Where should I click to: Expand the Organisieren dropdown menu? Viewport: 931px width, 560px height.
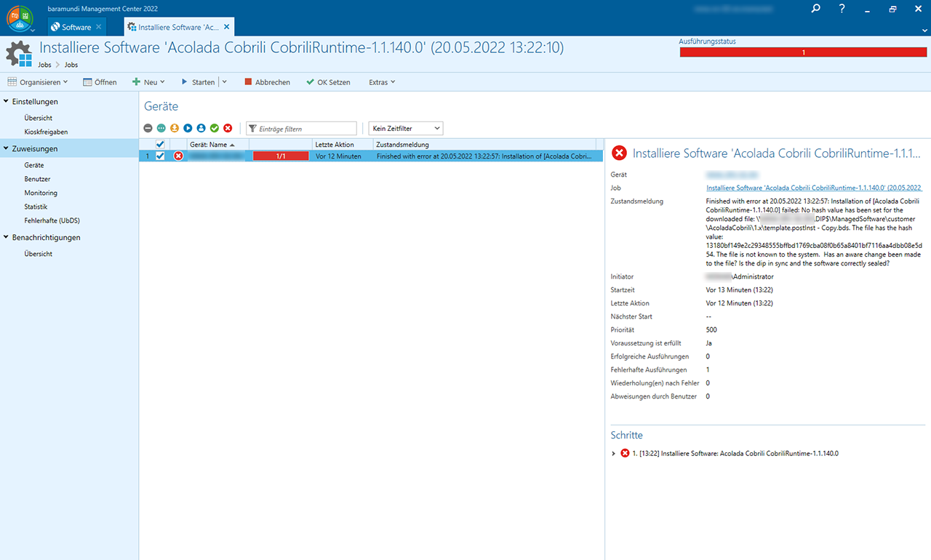coord(38,82)
